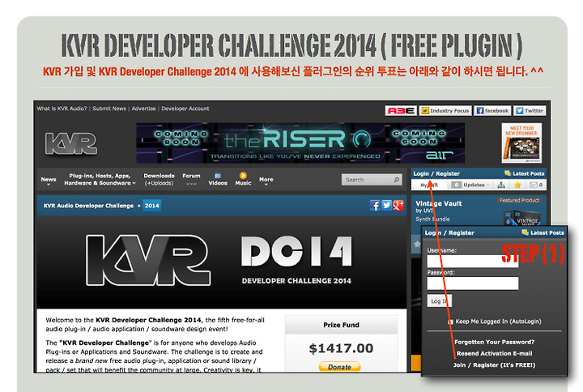Viewport: 583px width, 392px height.
Task: Open the messages envelope icon
Action: click(x=534, y=185)
